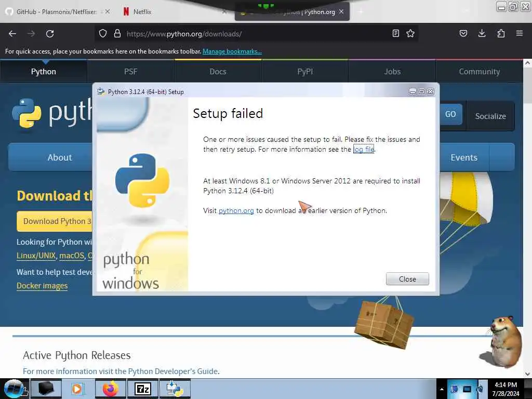532x399 pixels.
Task: Go back in browser history
Action: point(12,34)
